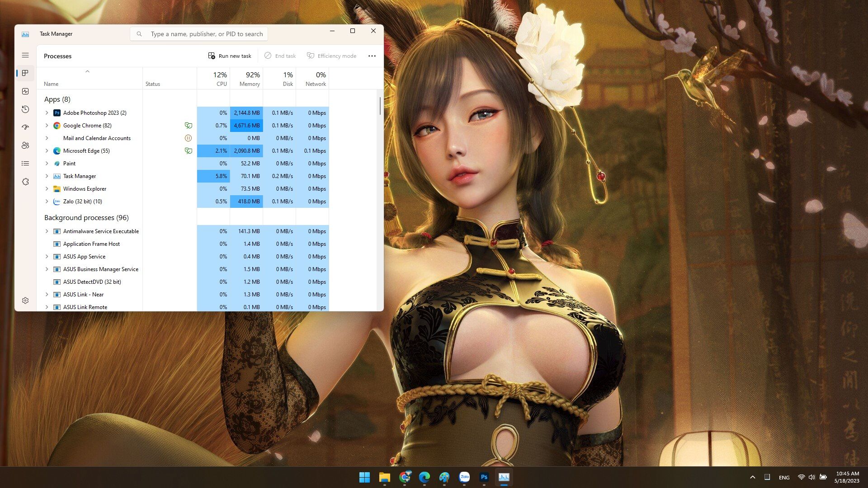
Task: Open Task Manager settings gear
Action: pyautogui.click(x=25, y=300)
